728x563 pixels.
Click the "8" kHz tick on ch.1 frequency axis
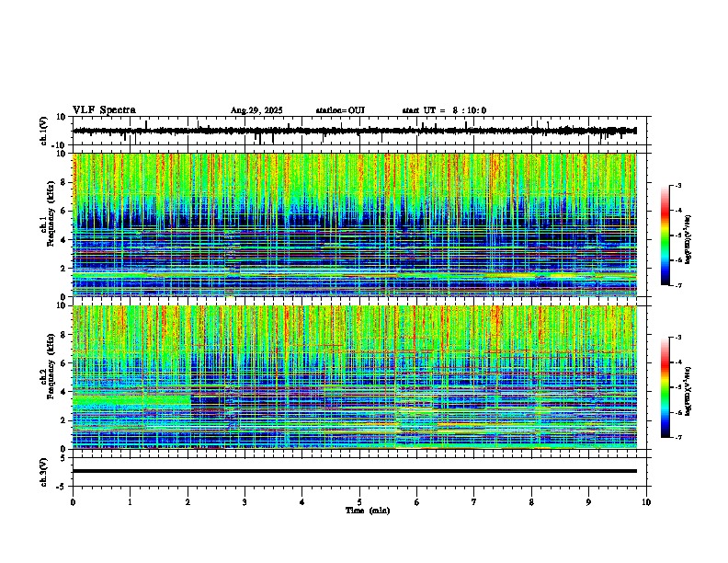click(x=63, y=182)
